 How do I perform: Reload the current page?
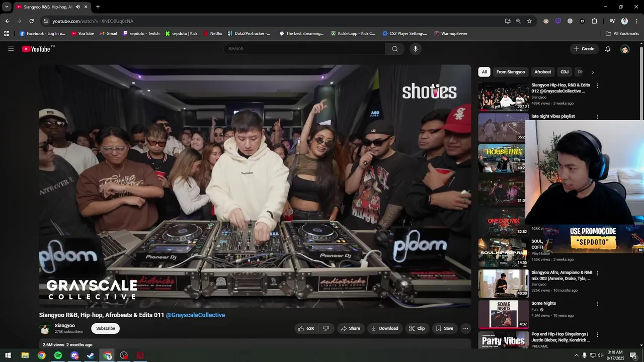coord(31,21)
